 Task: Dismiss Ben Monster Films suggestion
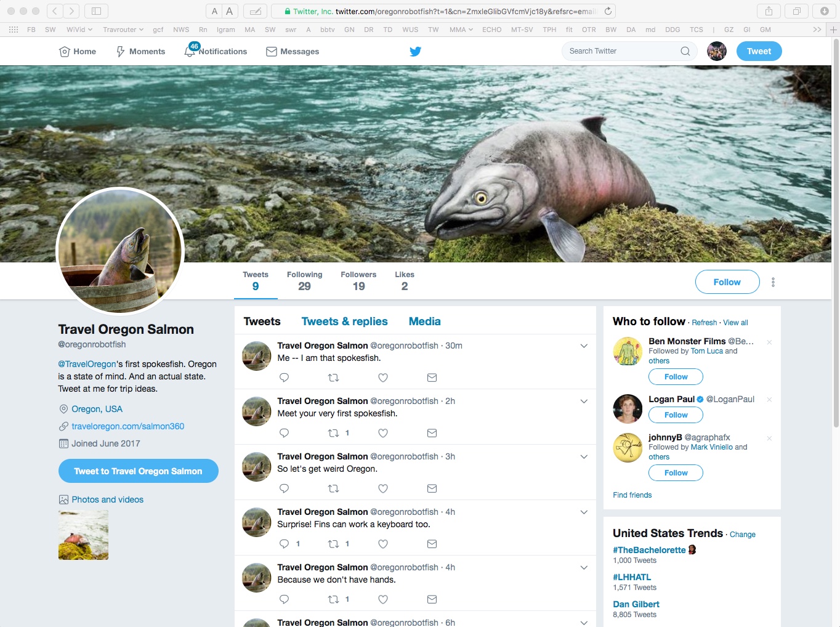pos(769,342)
